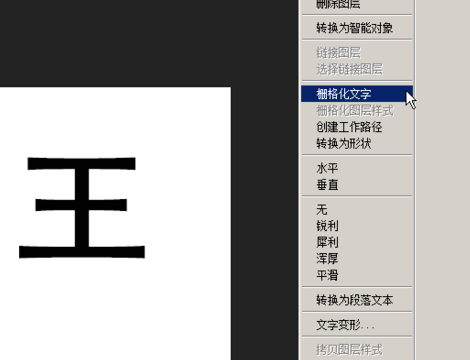Screen dimensions: 470x360
Task: Choose 转换为智能对象 from the context menu
Action: coord(357,28)
